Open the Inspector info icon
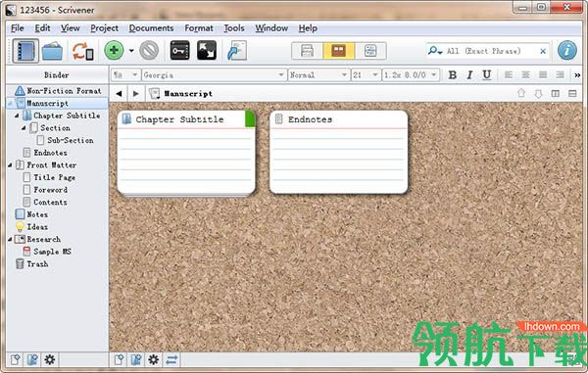Viewport: 588px width, 373px height. pyautogui.click(x=567, y=51)
